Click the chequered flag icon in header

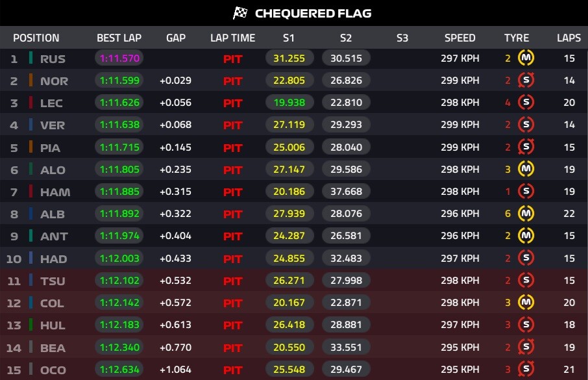241,13
